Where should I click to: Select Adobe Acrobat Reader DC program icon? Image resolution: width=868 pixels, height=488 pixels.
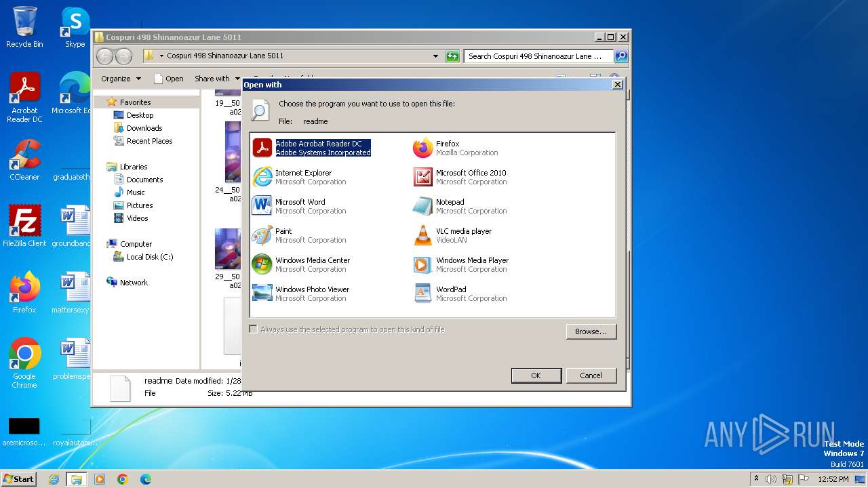[x=262, y=148]
